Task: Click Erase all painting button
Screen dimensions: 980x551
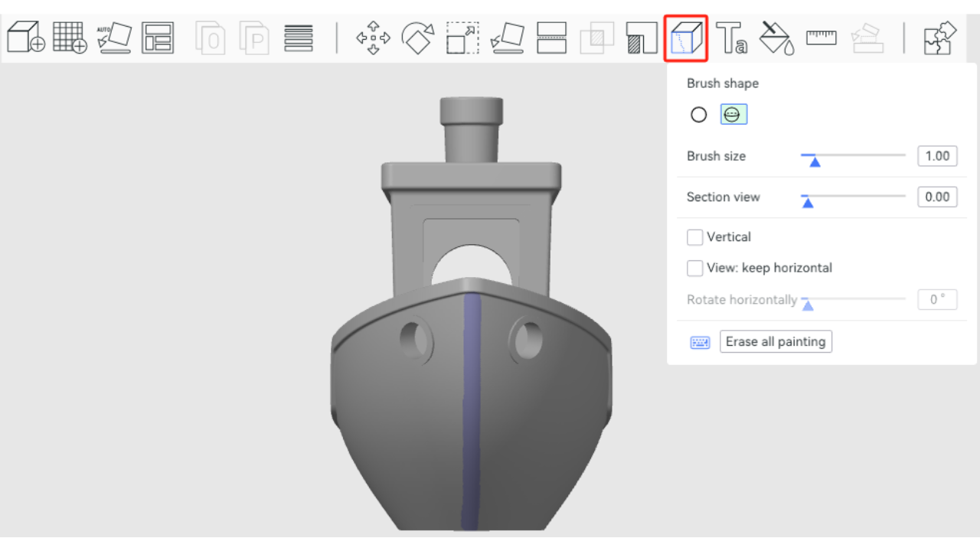Action: (x=776, y=341)
